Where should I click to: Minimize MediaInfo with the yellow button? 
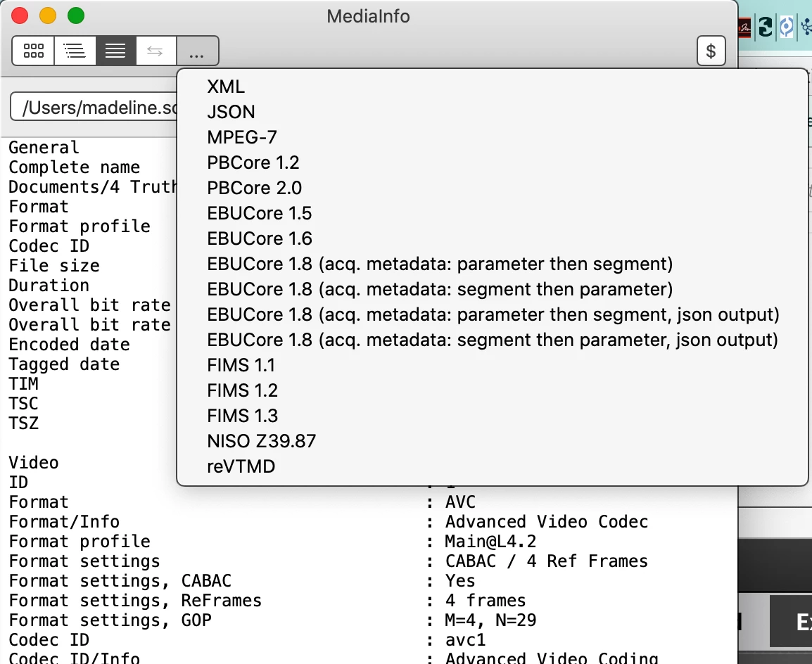[48, 15]
